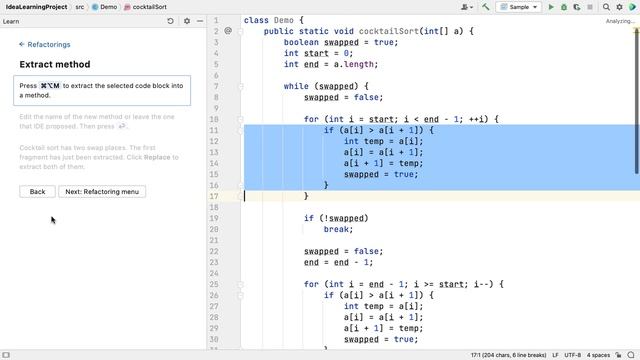Click 'class Demo {' on line 1
The width and height of the screenshot is (640, 360).
point(274,20)
